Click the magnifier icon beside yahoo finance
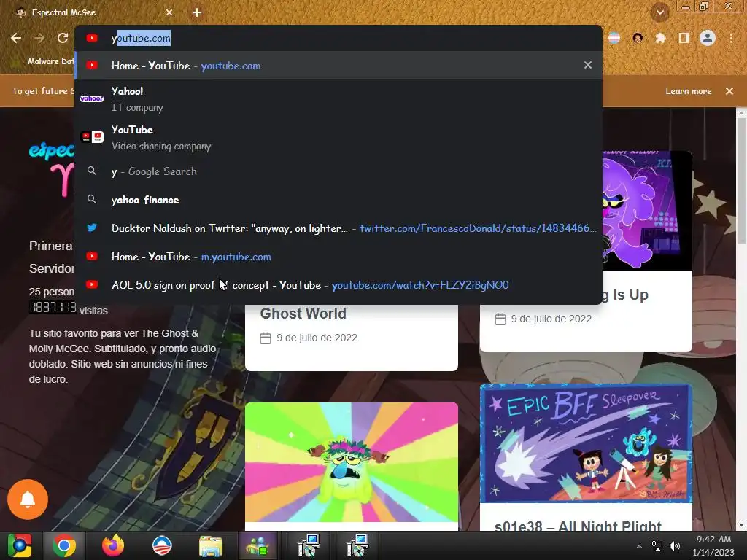Viewport: 747px width, 560px height. (92, 199)
